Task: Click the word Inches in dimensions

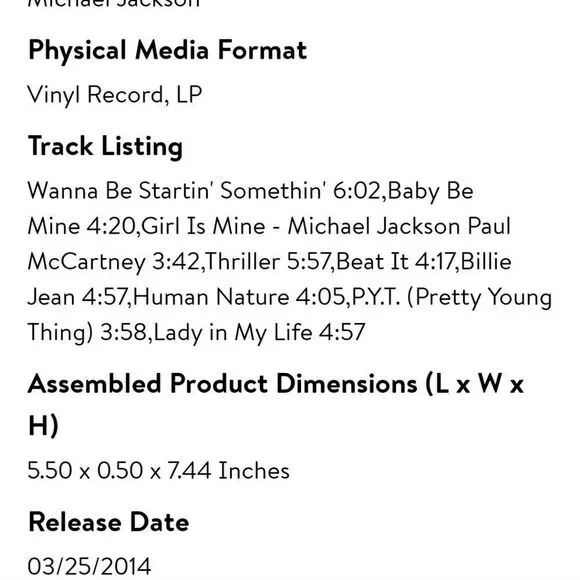Action: (254, 471)
